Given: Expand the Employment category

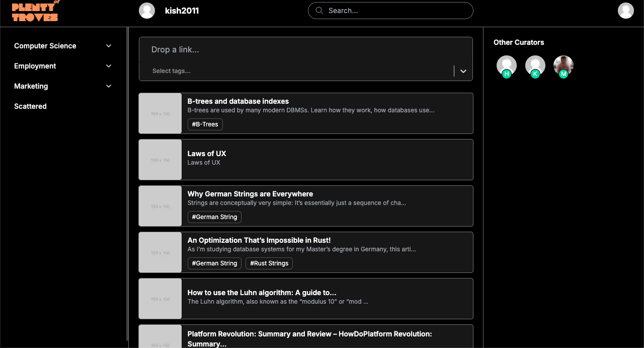Looking at the screenshot, I should 109,66.
